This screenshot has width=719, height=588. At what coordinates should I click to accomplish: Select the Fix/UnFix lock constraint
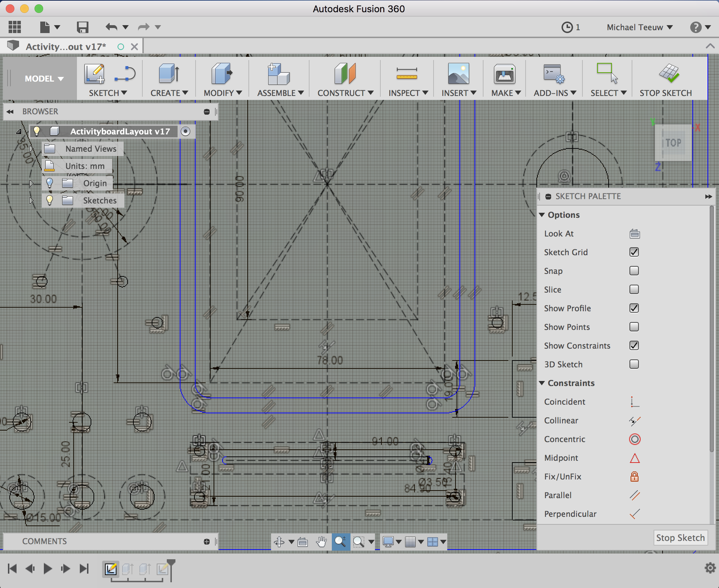pyautogui.click(x=635, y=477)
